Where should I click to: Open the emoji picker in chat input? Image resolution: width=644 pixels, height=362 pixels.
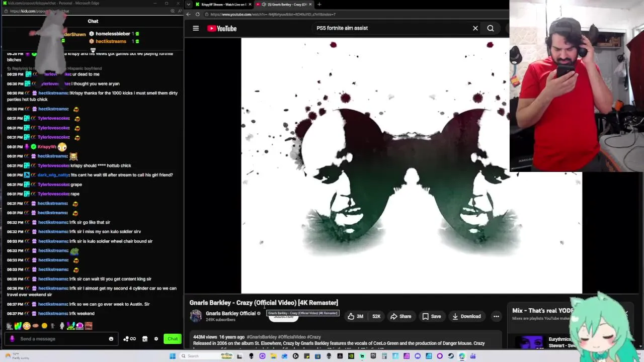coord(111,339)
